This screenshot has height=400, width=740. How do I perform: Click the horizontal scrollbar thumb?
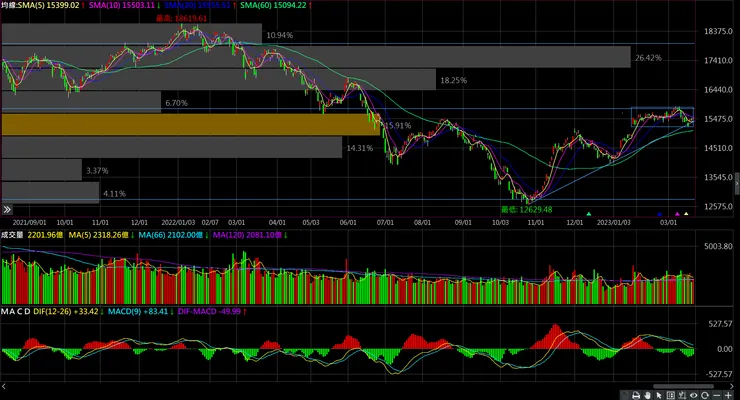click(x=683, y=387)
